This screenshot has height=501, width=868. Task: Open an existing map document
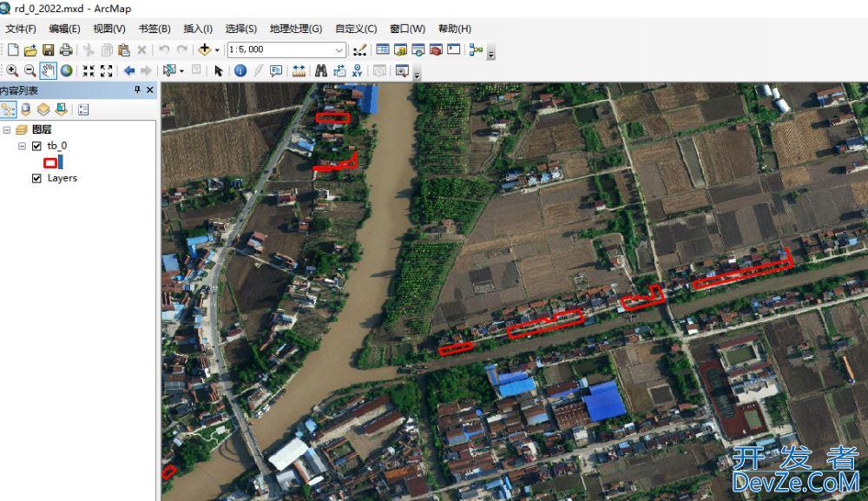pyautogui.click(x=30, y=49)
